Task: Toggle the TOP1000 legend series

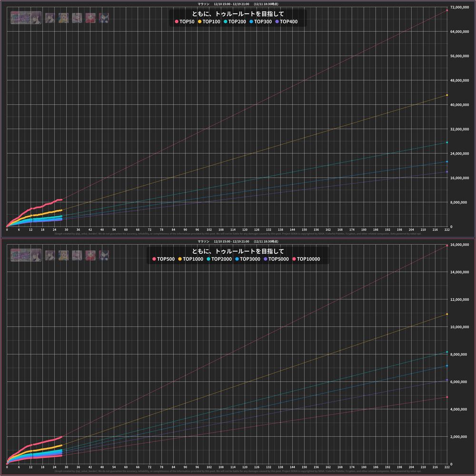Action: tap(191, 259)
